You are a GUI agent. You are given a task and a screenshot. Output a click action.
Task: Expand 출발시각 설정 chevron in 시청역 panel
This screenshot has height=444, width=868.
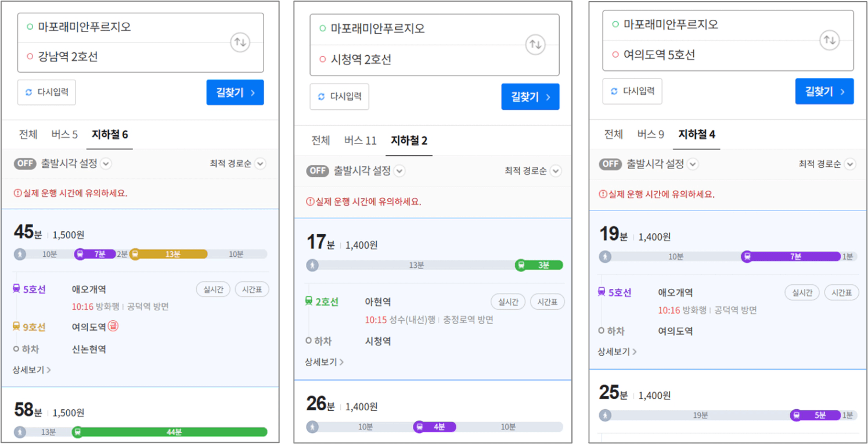click(399, 171)
